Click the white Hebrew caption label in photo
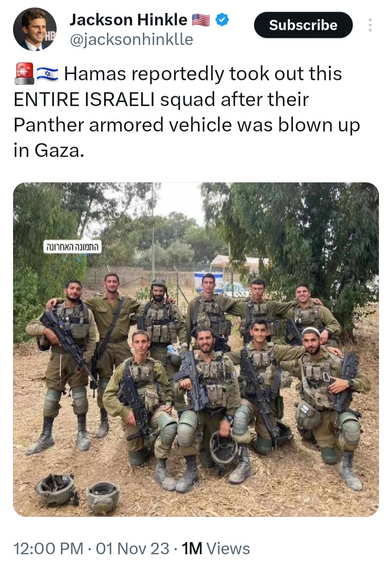Screen dimensions: 392x564 coord(72,247)
